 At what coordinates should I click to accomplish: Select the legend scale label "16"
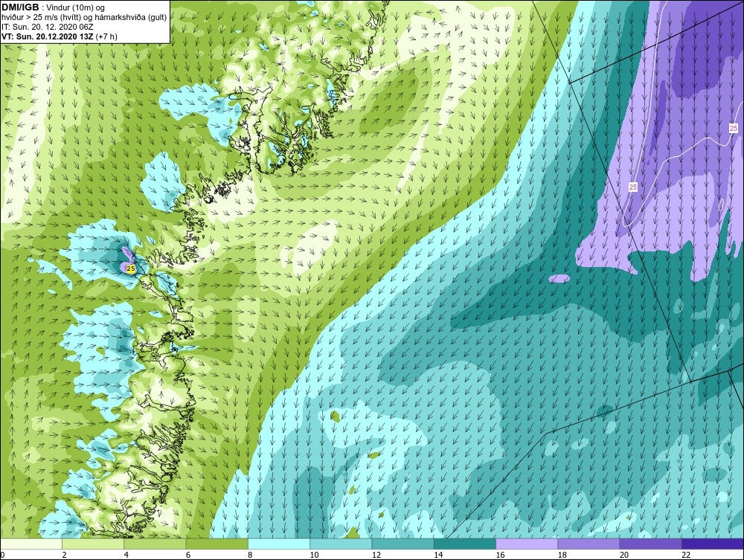click(x=500, y=555)
